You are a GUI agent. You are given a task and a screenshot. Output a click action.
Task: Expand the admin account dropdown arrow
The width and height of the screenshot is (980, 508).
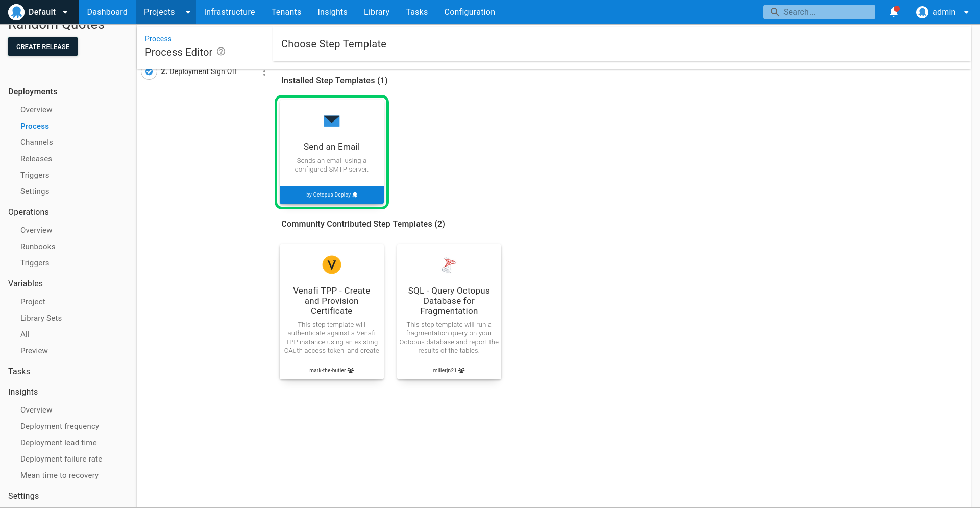(x=966, y=12)
